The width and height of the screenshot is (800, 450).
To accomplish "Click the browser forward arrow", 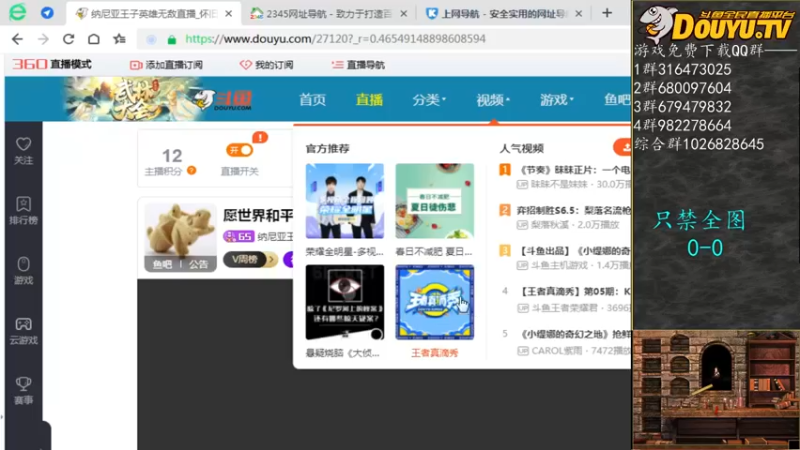I will pos(43,39).
